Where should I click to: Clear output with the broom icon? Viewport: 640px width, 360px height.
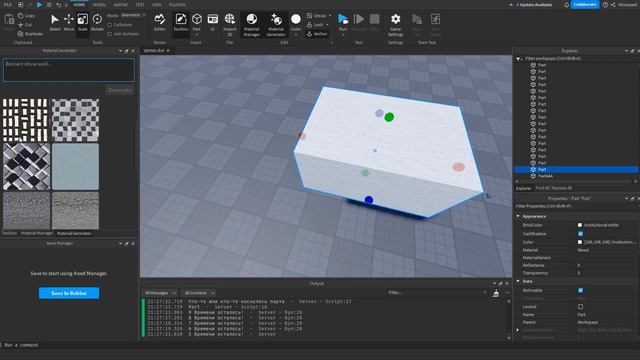(496, 293)
